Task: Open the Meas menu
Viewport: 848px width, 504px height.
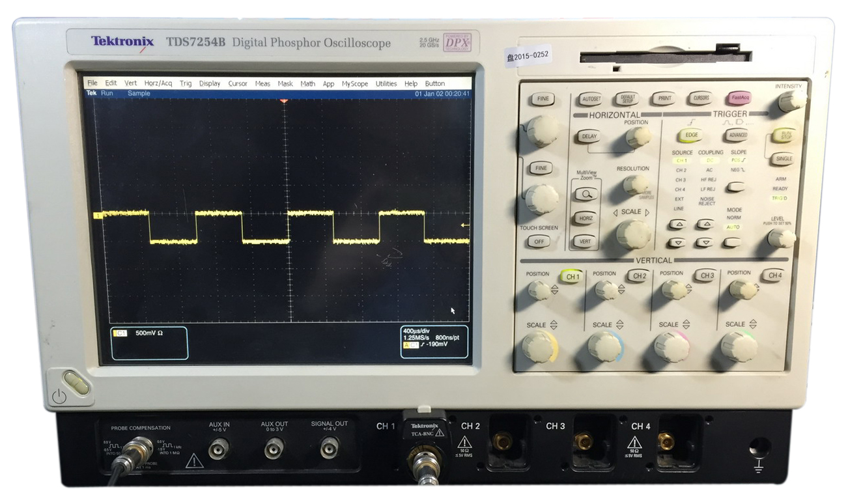Action: pos(262,83)
